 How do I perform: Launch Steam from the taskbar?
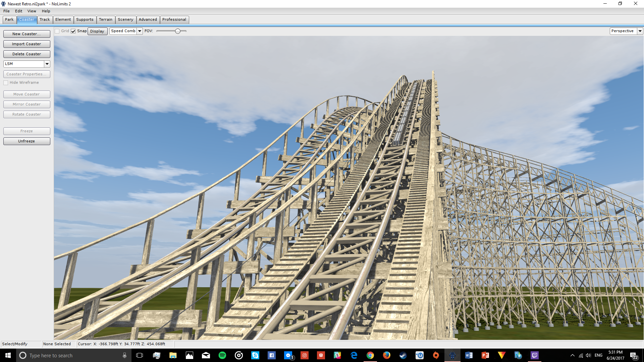coord(403,355)
